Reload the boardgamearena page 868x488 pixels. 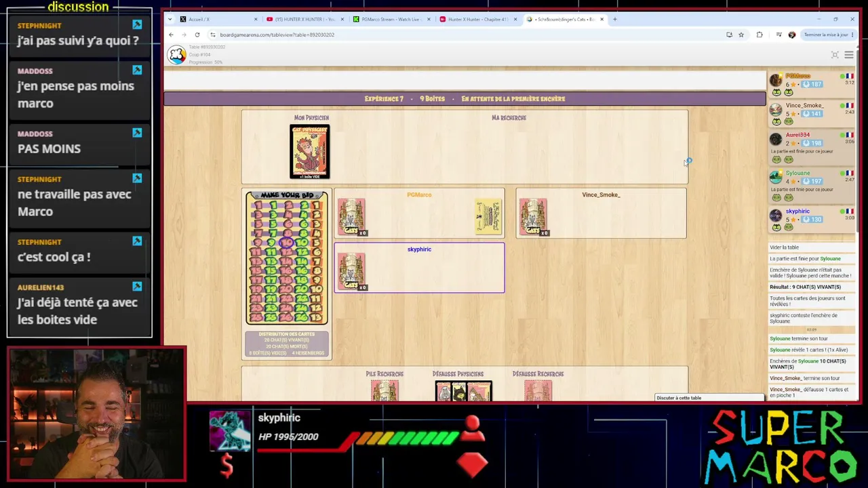point(197,35)
